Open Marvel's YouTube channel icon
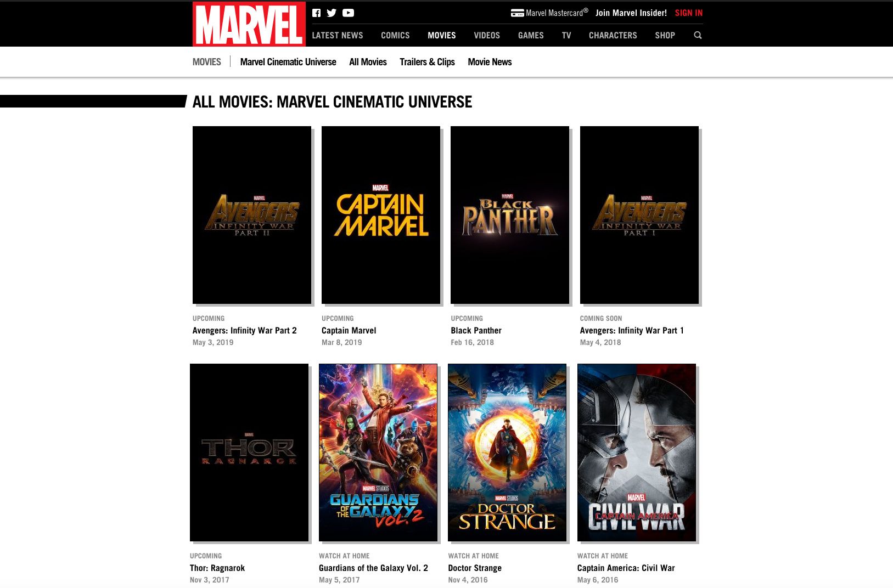The height and width of the screenshot is (588, 893). (348, 13)
